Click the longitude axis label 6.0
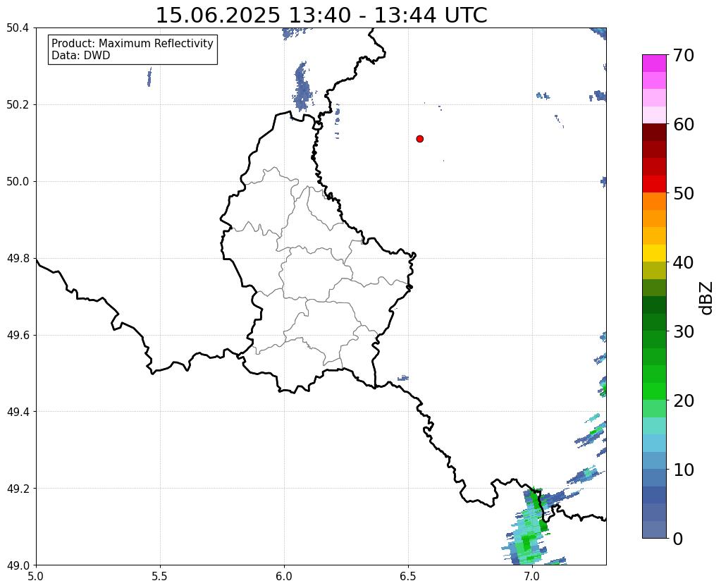The height and width of the screenshot is (588, 721). [284, 576]
